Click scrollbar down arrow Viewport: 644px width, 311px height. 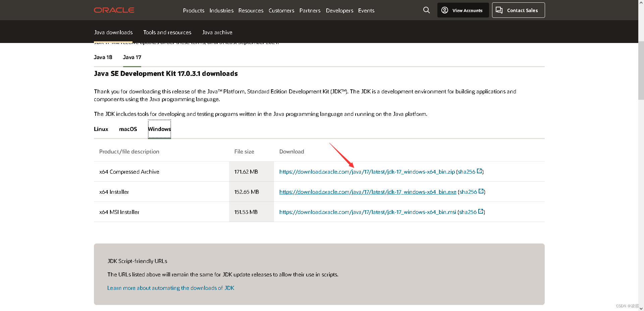pos(641,308)
